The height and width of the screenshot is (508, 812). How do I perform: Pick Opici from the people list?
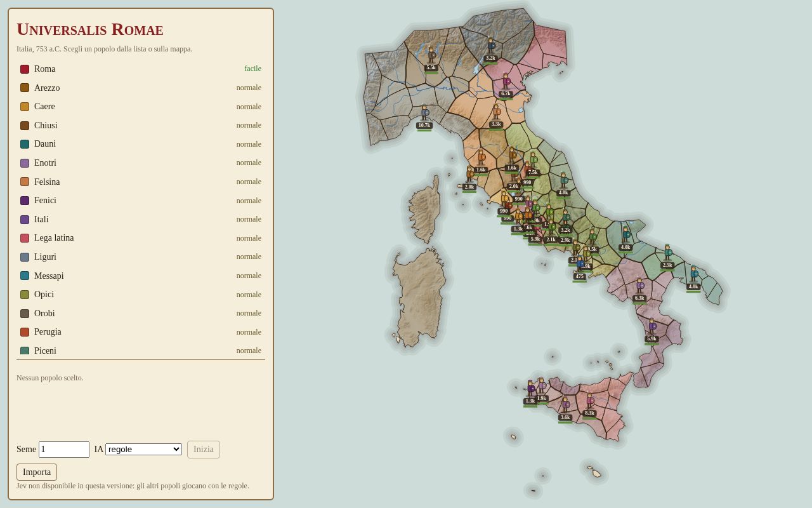[x=141, y=295]
